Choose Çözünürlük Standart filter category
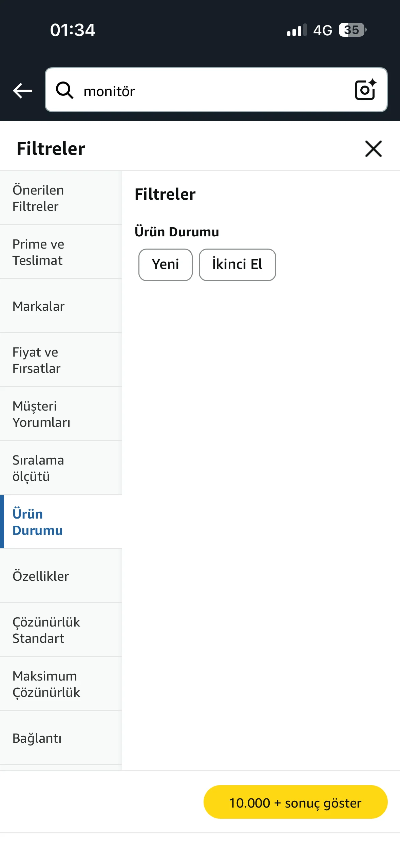 [x=61, y=630]
